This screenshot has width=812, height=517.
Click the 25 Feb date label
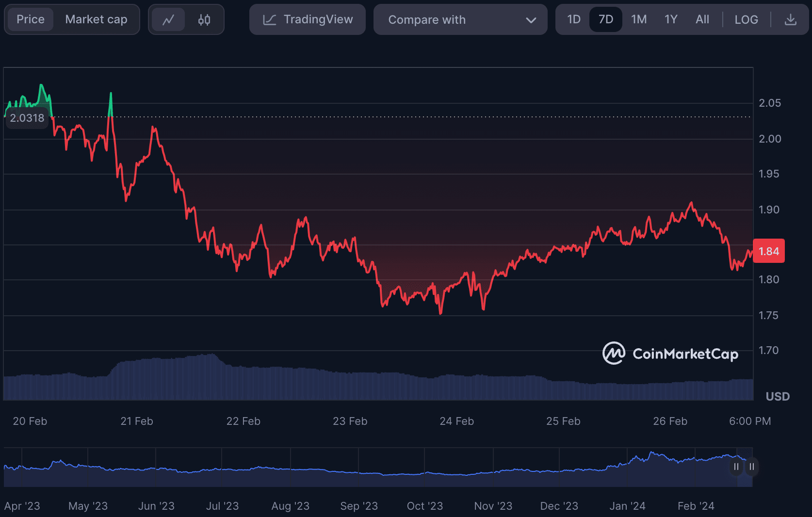563,421
